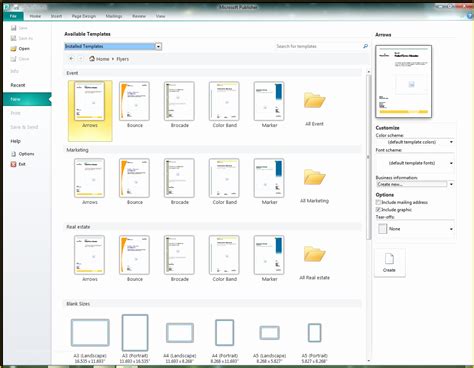Click the Open folder icon in sidebar
The height and width of the screenshot is (368, 474).
pos(13,49)
